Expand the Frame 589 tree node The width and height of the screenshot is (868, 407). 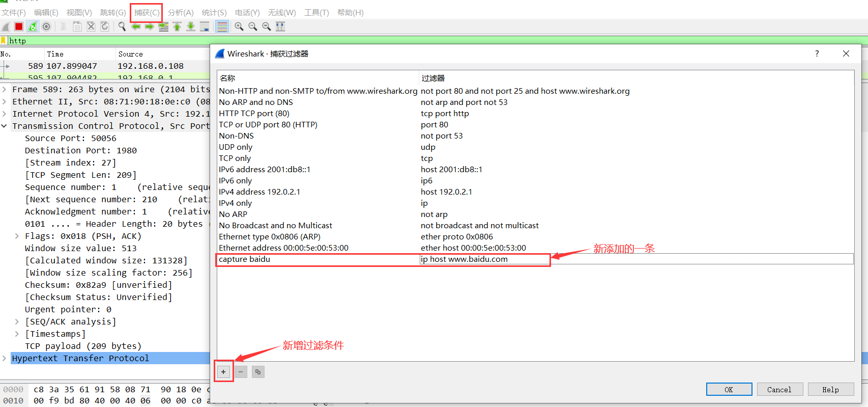[4, 90]
